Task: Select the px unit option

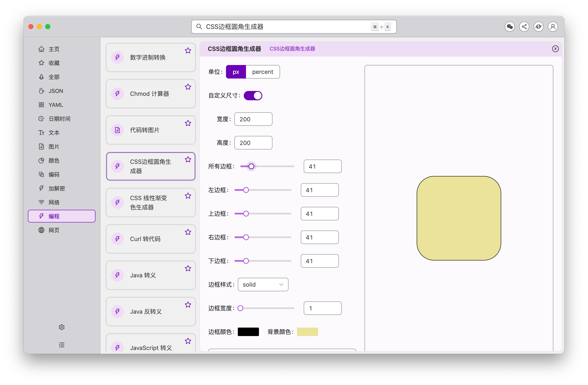Action: (236, 72)
